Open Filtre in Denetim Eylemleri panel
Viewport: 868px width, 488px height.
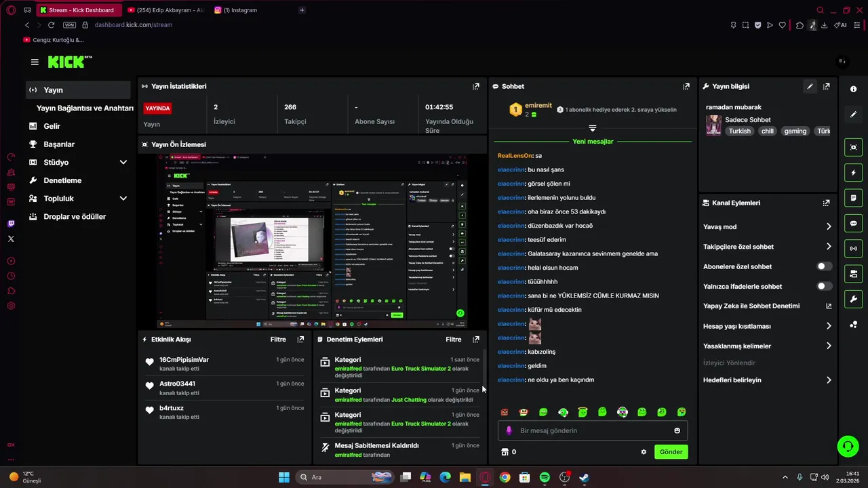[453, 339]
